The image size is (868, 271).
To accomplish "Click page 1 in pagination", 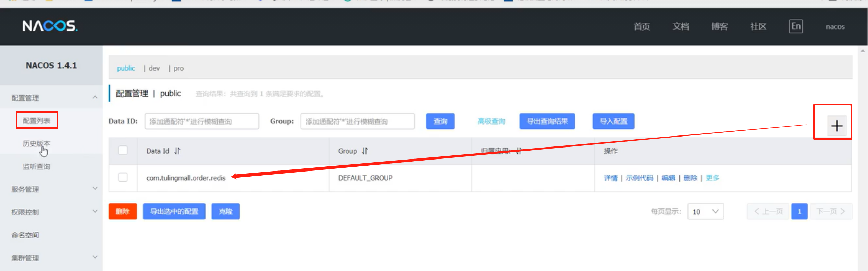I will (799, 211).
